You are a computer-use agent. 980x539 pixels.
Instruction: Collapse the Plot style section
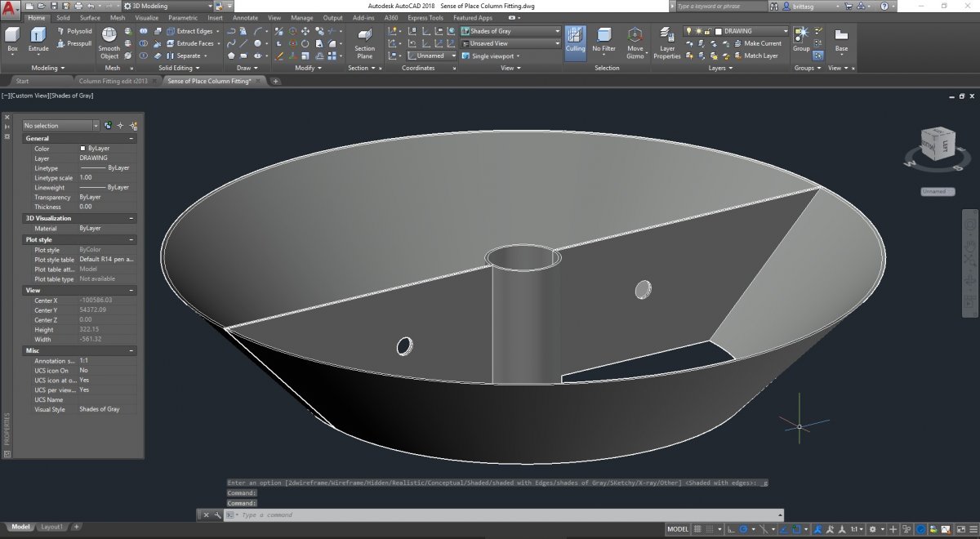[131, 240]
